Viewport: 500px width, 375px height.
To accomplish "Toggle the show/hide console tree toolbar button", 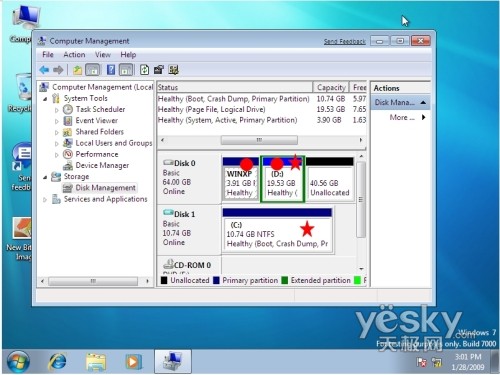I will tap(93, 70).
